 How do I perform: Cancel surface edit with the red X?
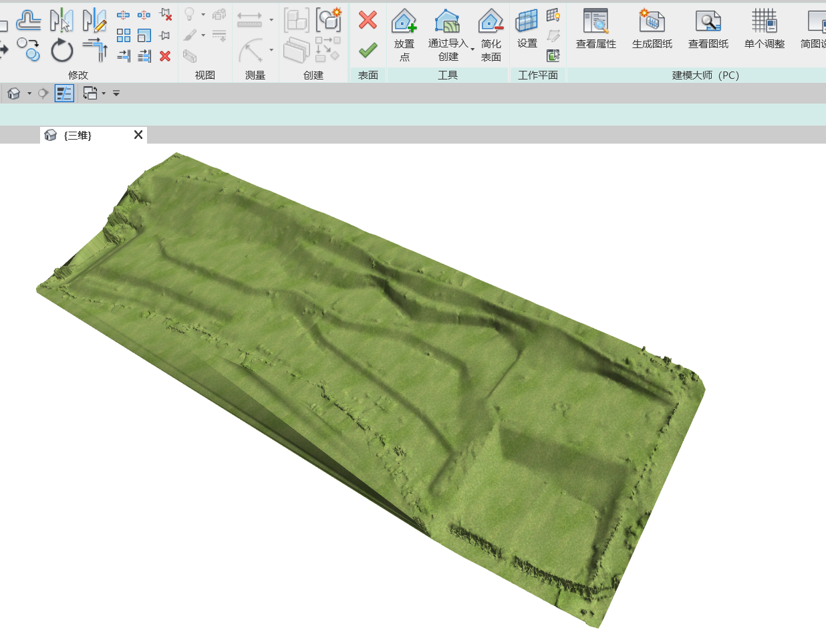368,20
